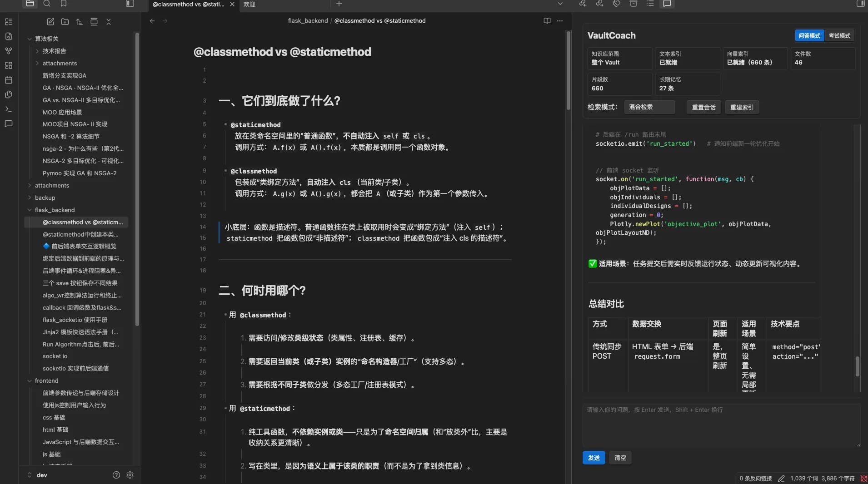Open the daily note calendar icon
Viewport: 868px width, 484px height.
tap(9, 80)
